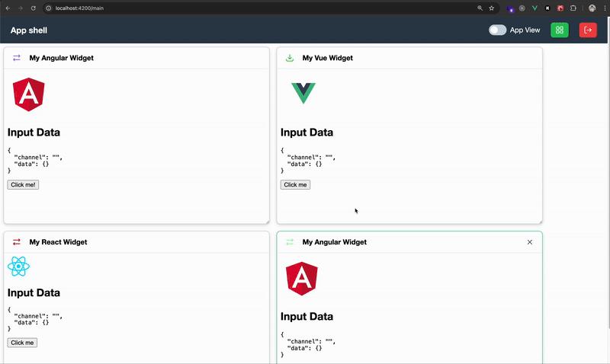This screenshot has height=364, width=610.
Task: Click the browser back arrow
Action: (8, 8)
